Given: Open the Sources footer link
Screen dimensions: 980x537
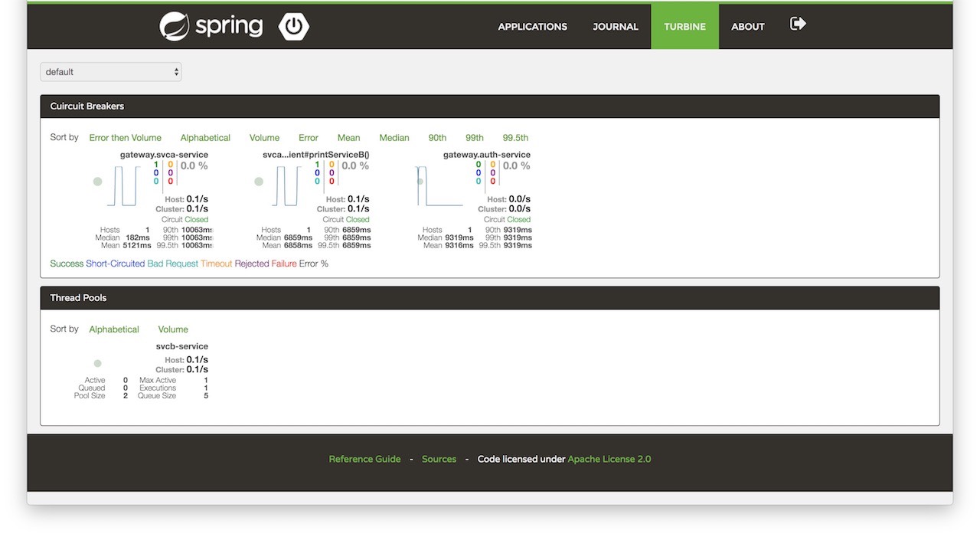Looking at the screenshot, I should 439,459.
